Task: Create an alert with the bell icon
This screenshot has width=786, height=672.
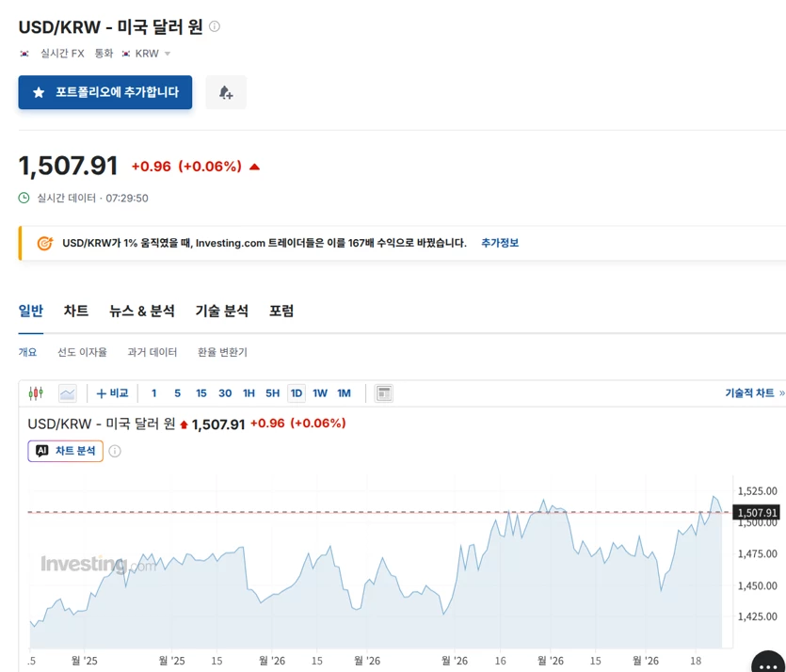Action: click(226, 92)
